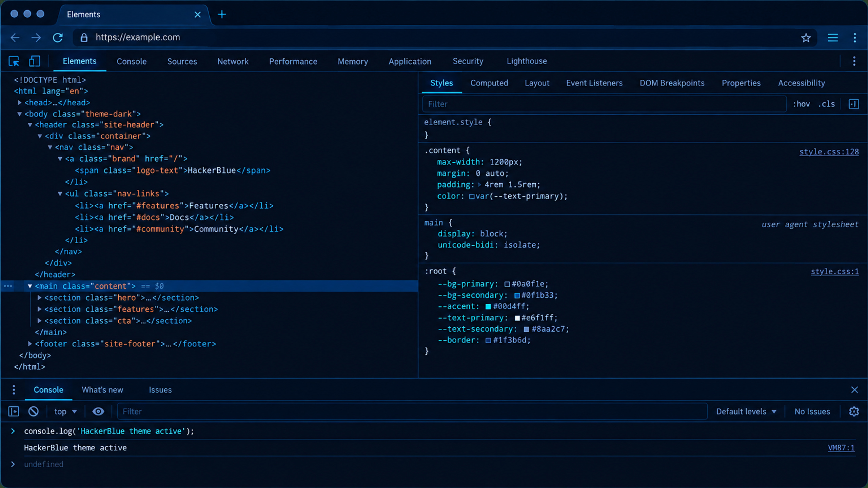Expand the site-footer element node
Screen dimensions: 868x488
(30, 344)
